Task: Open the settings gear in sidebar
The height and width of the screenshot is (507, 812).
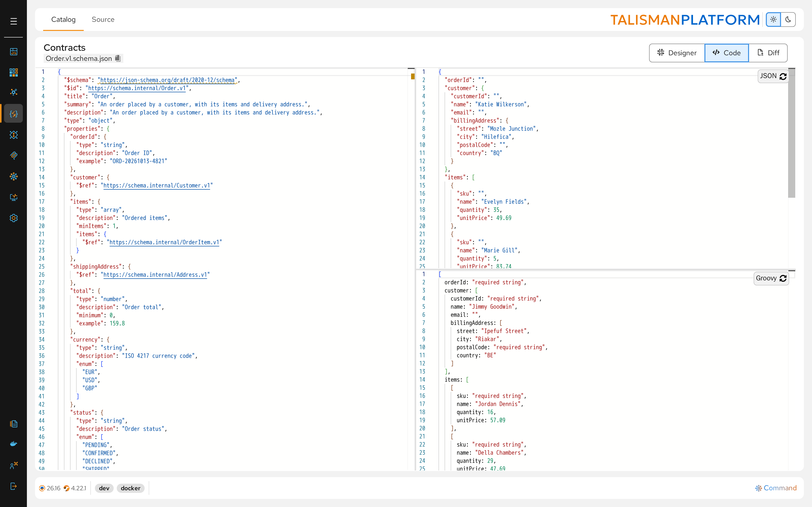Action: point(13,218)
